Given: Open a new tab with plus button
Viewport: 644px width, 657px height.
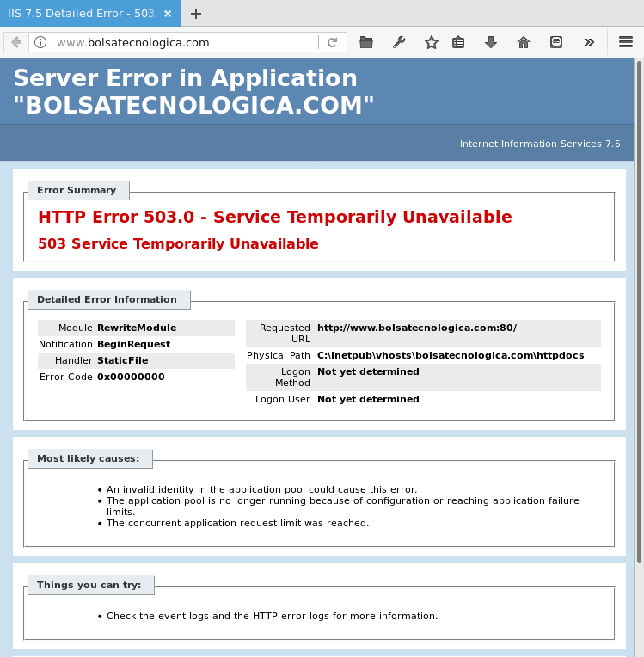Looking at the screenshot, I should point(196,14).
